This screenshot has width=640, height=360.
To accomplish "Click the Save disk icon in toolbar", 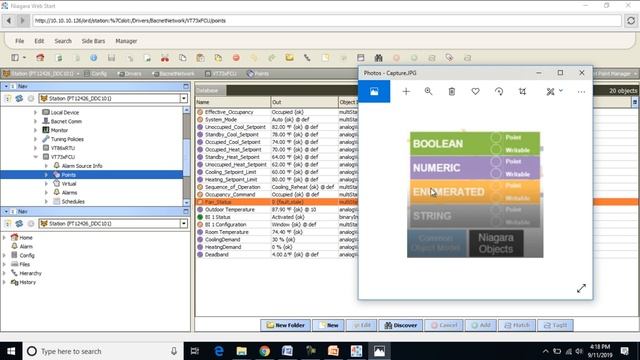I will (111, 58).
